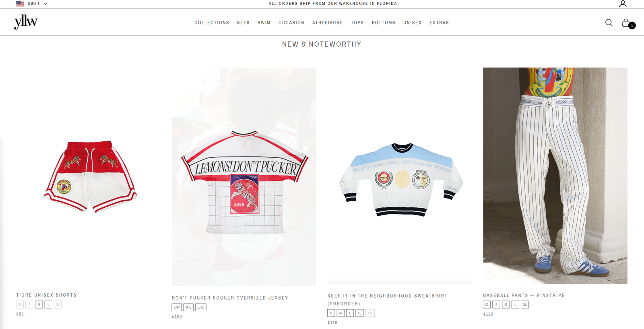Open the pinstripe pants product photo

click(555, 176)
